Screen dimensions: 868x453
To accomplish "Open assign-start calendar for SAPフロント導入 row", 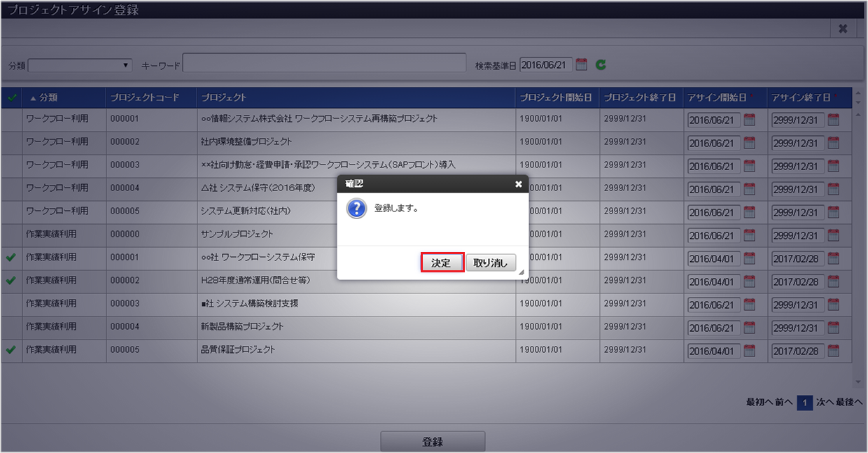I will coord(750,166).
